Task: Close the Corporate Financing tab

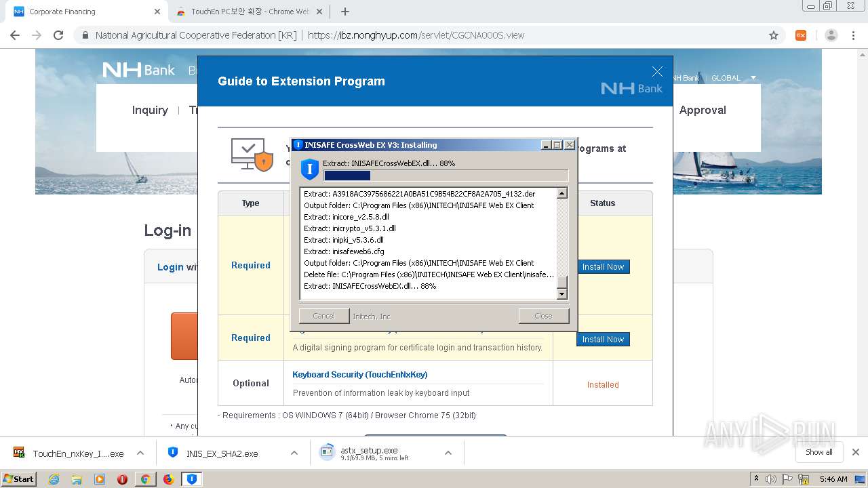Action: pyautogui.click(x=157, y=12)
